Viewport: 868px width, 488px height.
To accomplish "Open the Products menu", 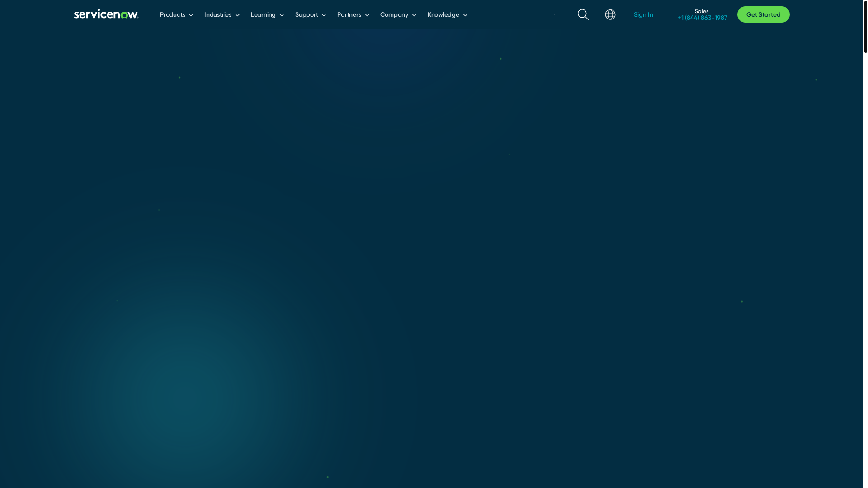I will coord(177,15).
